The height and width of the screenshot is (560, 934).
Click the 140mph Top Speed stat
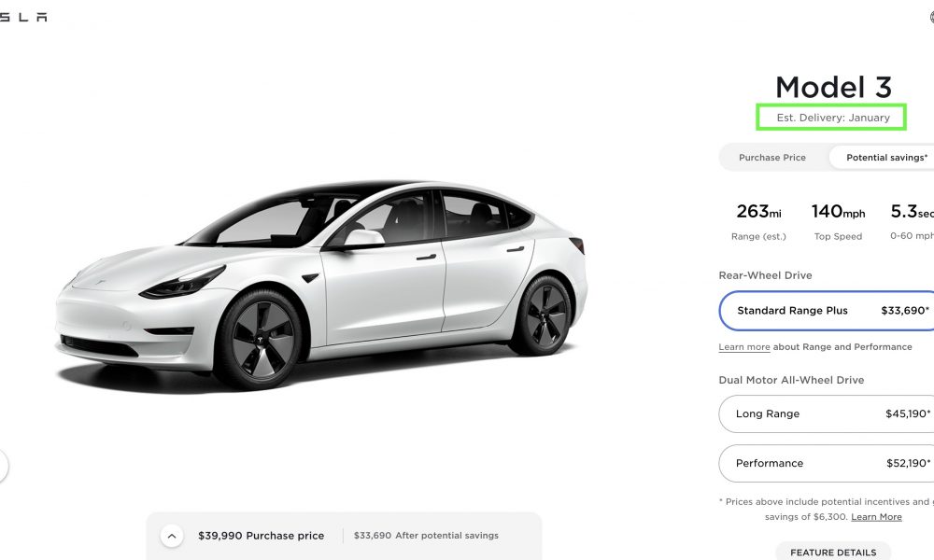[838, 221]
